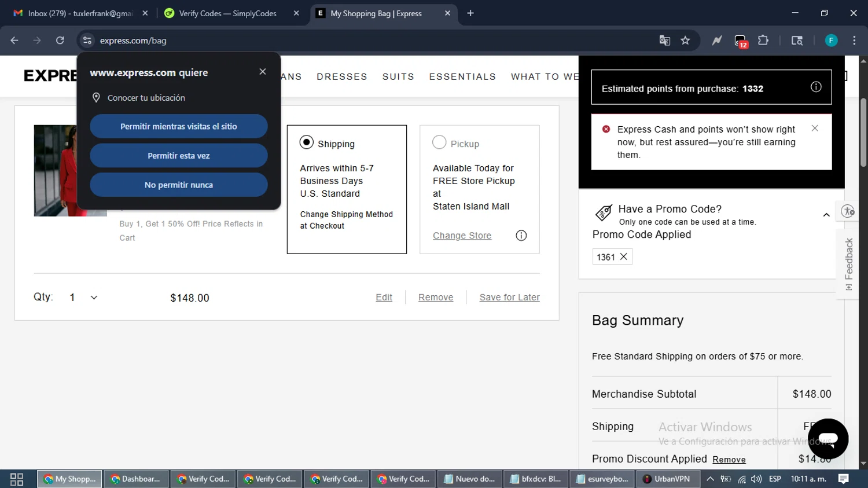Open the profile F avatar
The image size is (868, 488).
(831, 41)
